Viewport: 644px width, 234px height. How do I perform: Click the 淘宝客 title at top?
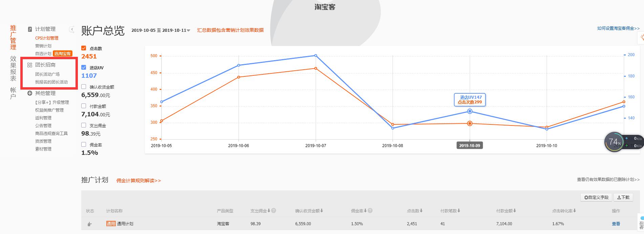click(x=325, y=7)
